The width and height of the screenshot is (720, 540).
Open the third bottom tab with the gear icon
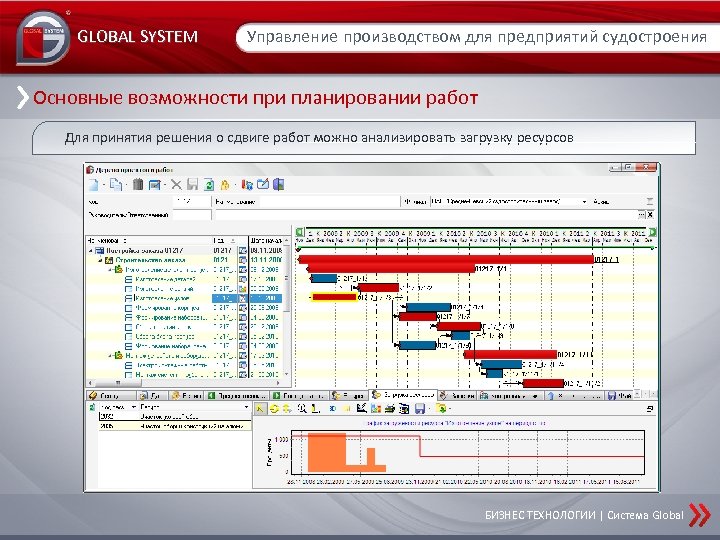click(x=187, y=395)
